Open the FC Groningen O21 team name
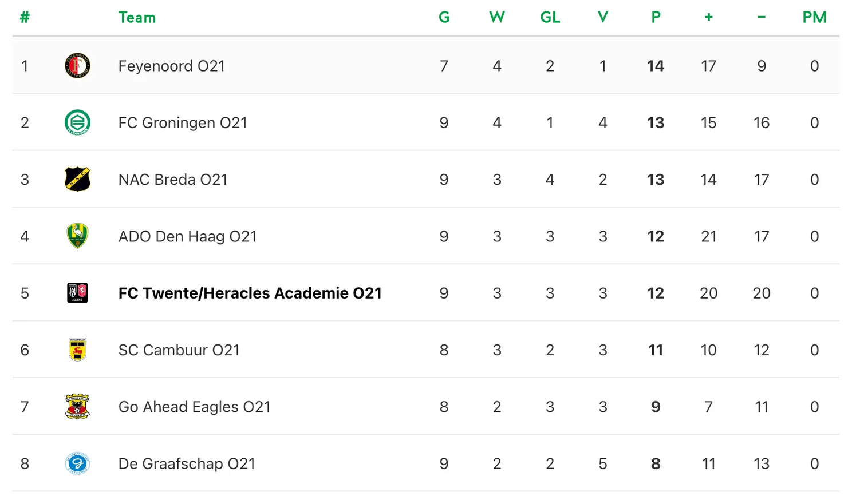This screenshot has height=504, width=852. pyautogui.click(x=183, y=123)
